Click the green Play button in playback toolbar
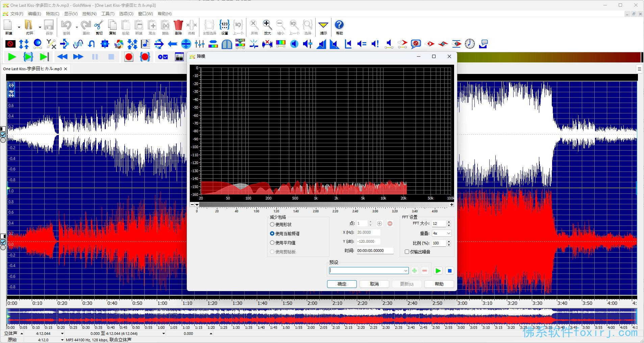644x343 pixels. pos(12,57)
